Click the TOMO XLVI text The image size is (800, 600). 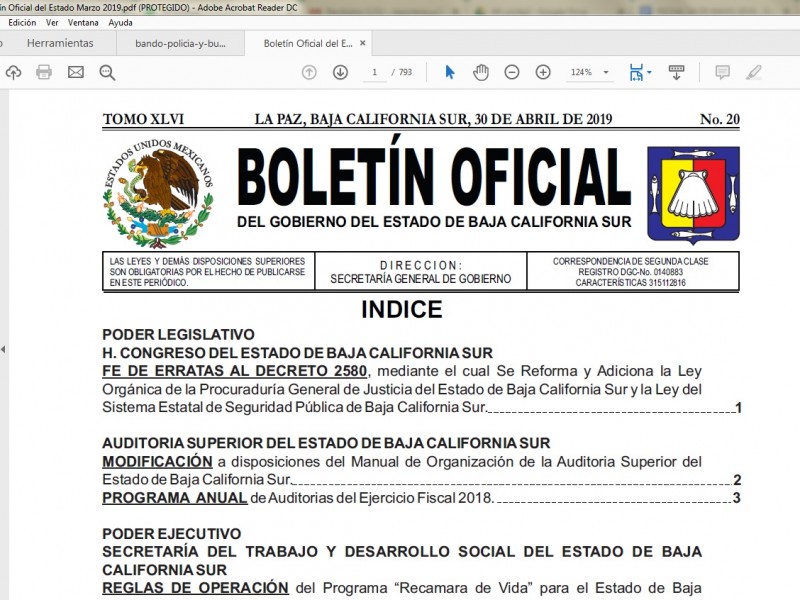pyautogui.click(x=143, y=119)
